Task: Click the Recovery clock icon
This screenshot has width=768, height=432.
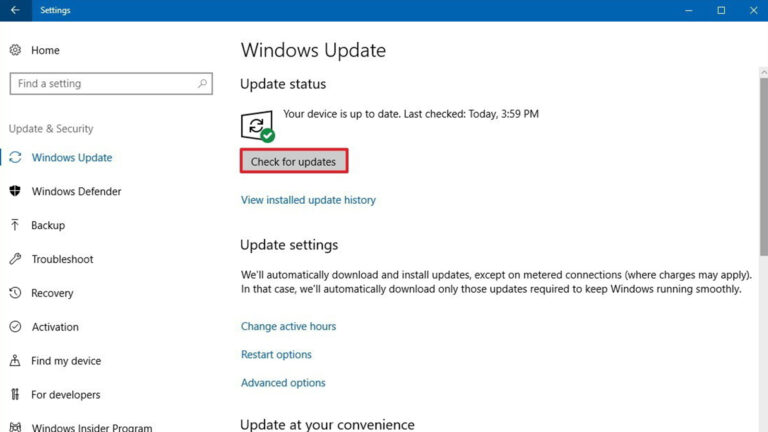Action: (15, 292)
